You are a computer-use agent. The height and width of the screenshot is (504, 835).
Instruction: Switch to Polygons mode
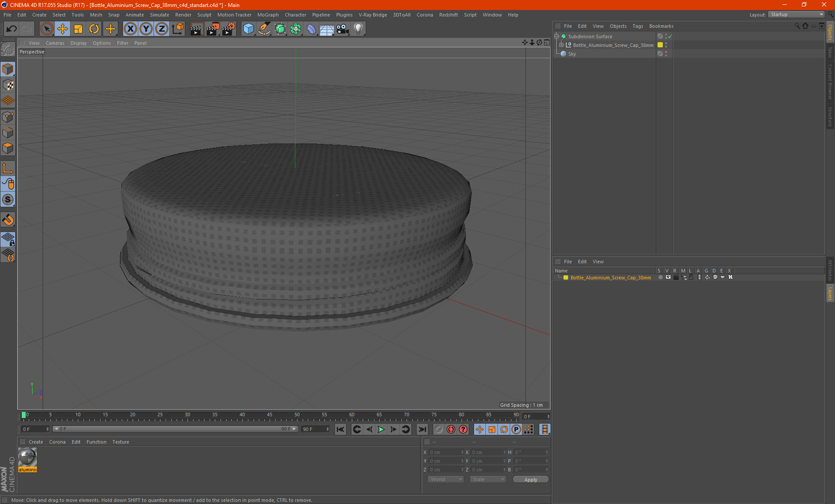tap(8, 148)
